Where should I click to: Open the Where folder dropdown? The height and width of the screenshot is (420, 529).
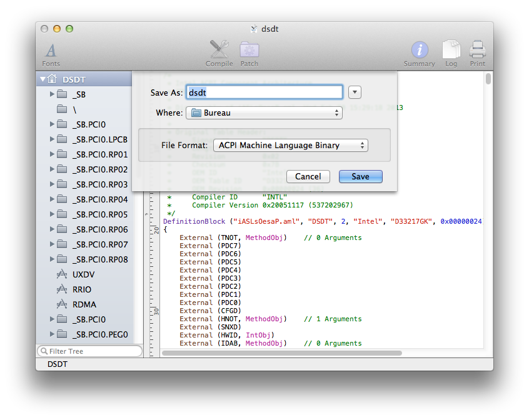264,113
